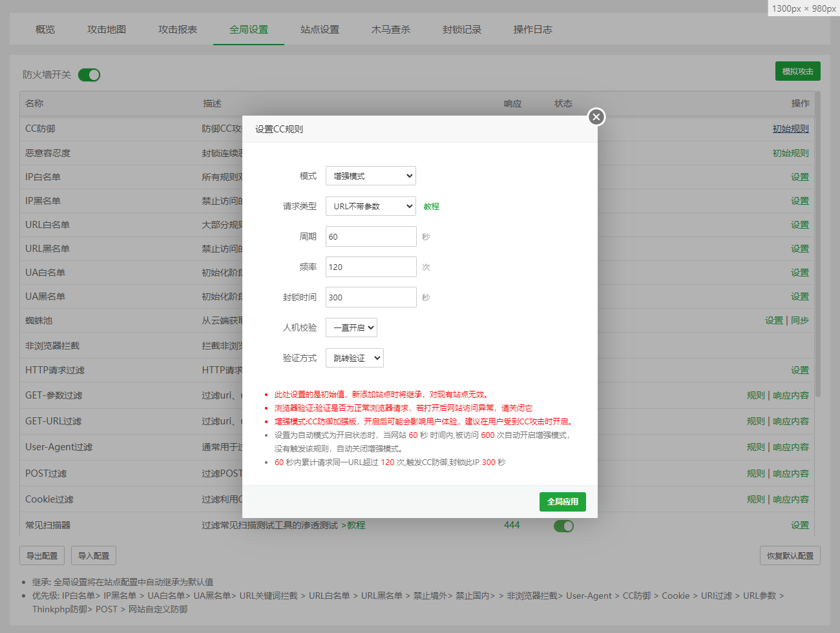This screenshot has height=633, width=840.
Task: Click the 恢复默认配置 button
Action: click(x=790, y=555)
